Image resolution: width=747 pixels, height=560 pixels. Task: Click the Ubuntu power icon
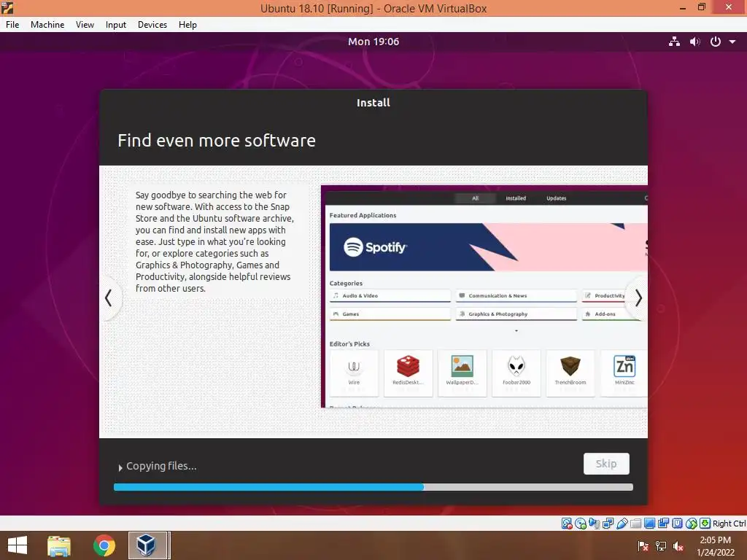[715, 42]
